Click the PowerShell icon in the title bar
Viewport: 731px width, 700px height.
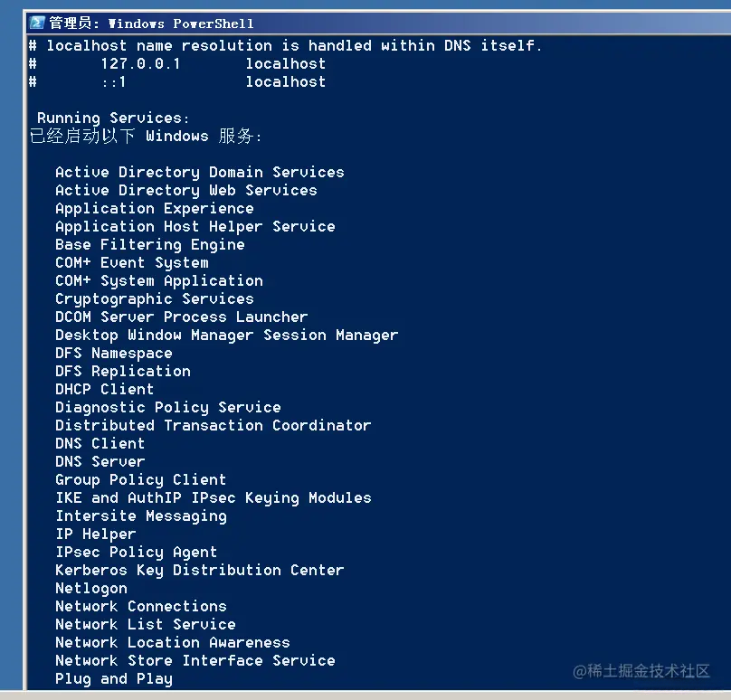(x=37, y=23)
